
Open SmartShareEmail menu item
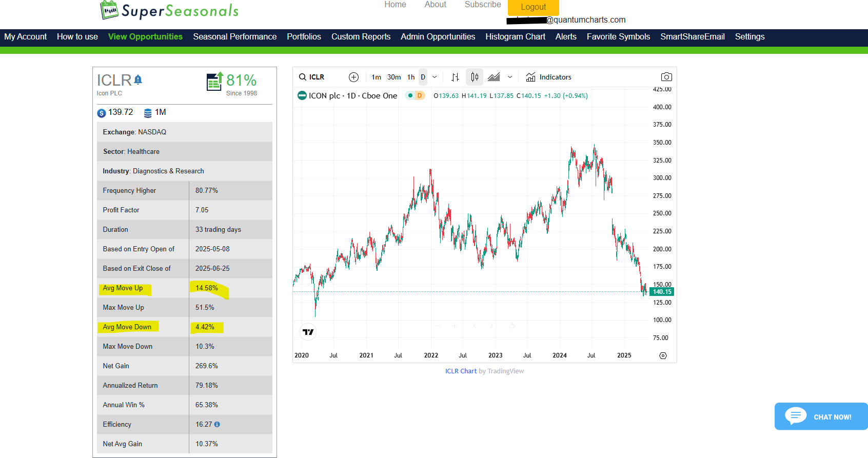click(693, 36)
